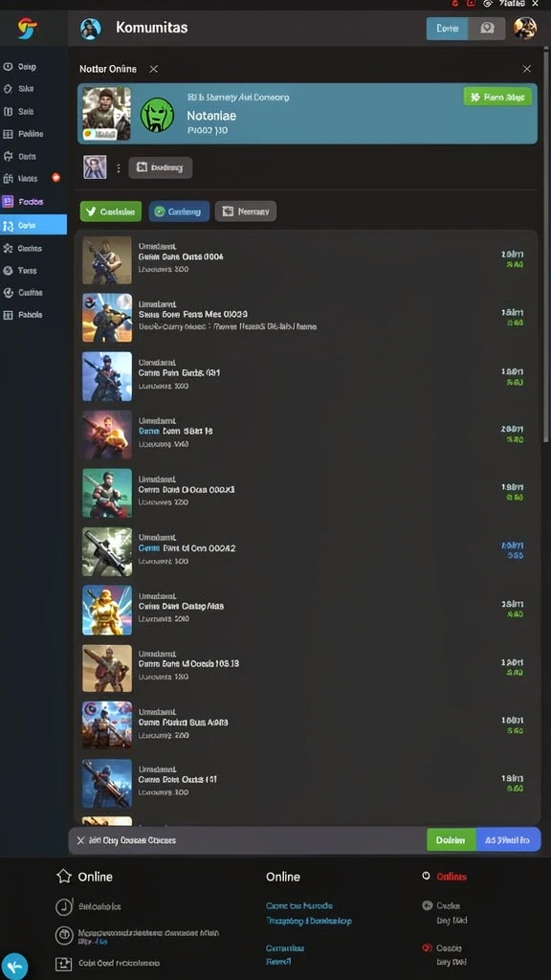This screenshot has height=980, width=551.
Task: Open the sidebar item with the red notification badge
Action: coord(30,178)
